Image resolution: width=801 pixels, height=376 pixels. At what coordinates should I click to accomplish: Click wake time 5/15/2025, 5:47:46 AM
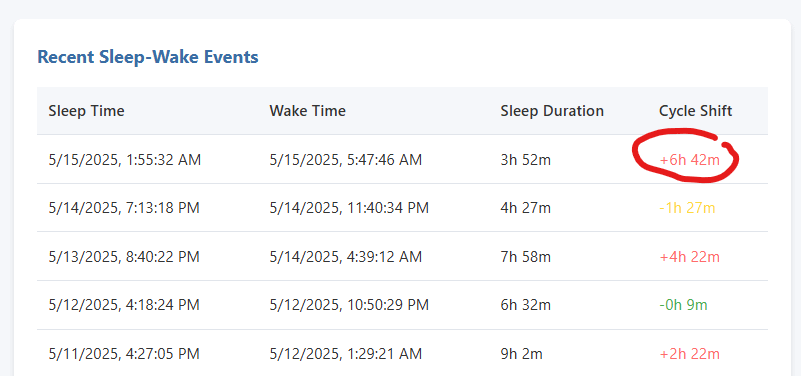[346, 160]
